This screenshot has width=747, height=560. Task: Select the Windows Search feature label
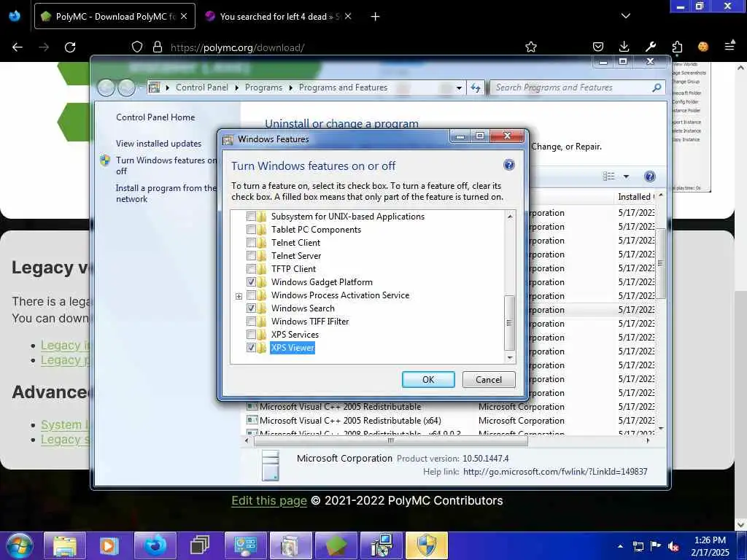303,308
